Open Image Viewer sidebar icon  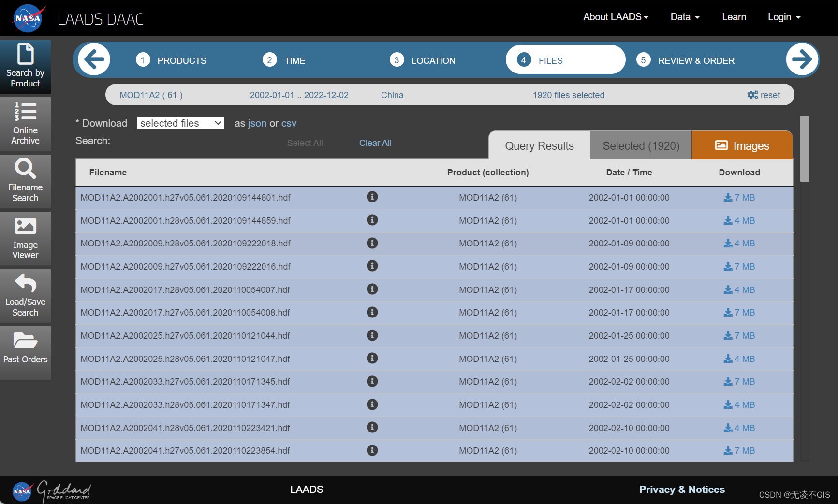pos(25,239)
